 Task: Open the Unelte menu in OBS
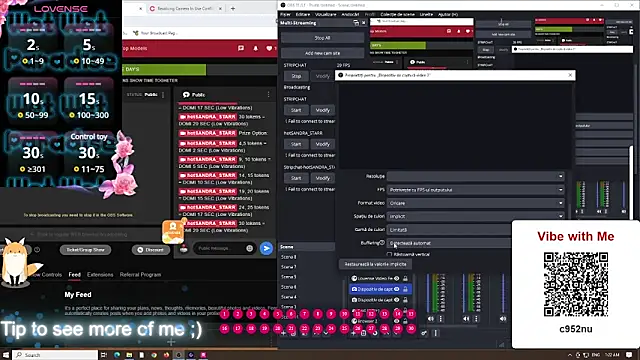click(x=426, y=14)
